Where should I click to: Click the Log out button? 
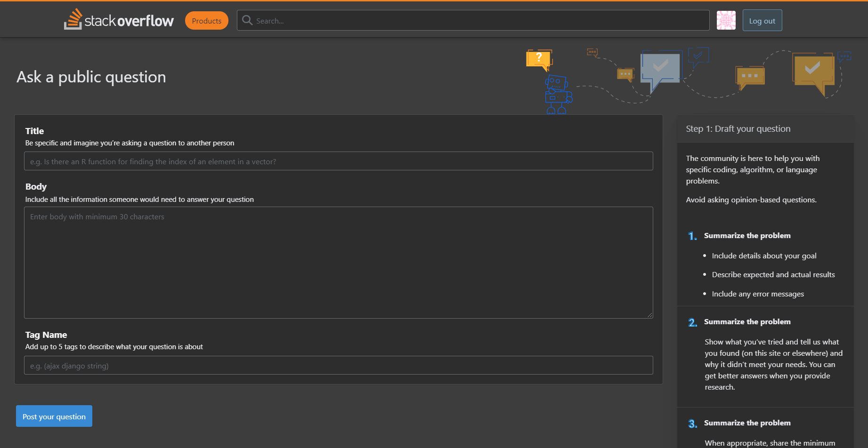(762, 20)
